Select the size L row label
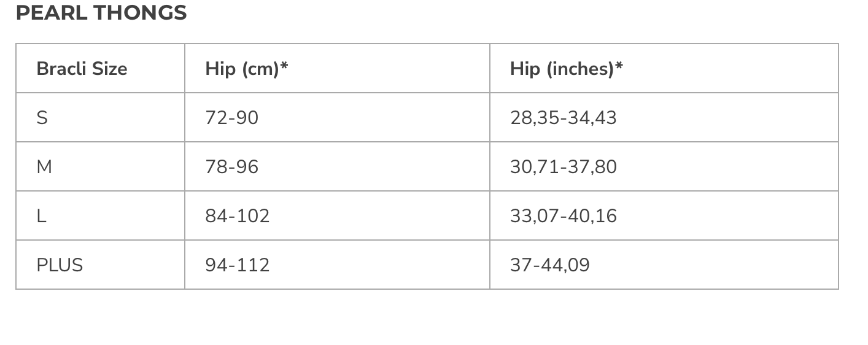This screenshot has height=345, width=868. click(41, 216)
